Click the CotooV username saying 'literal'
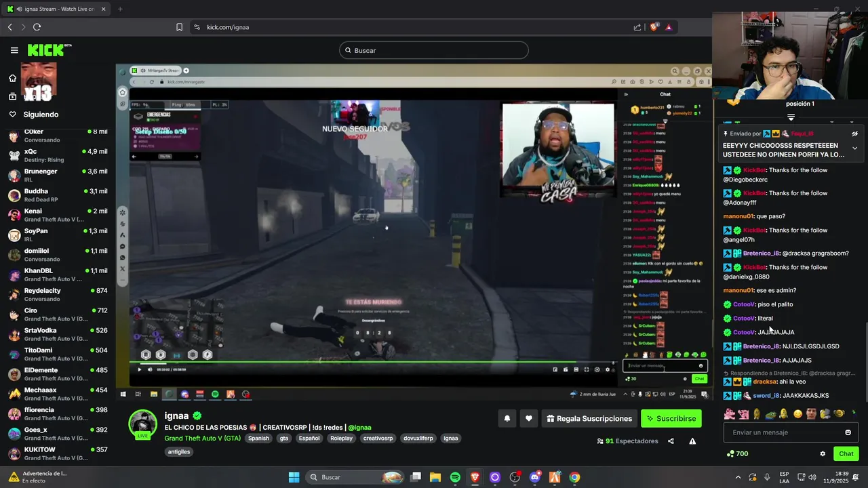The image size is (868, 488). click(744, 318)
